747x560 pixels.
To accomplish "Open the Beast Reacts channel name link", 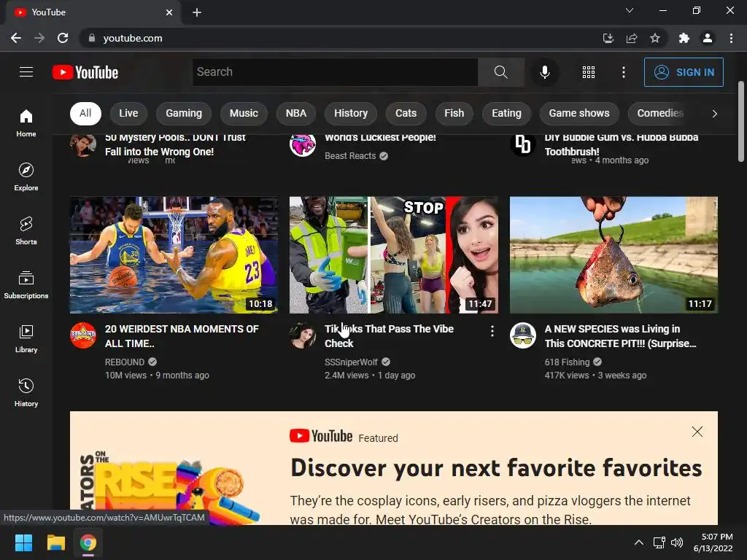I will pos(350,156).
